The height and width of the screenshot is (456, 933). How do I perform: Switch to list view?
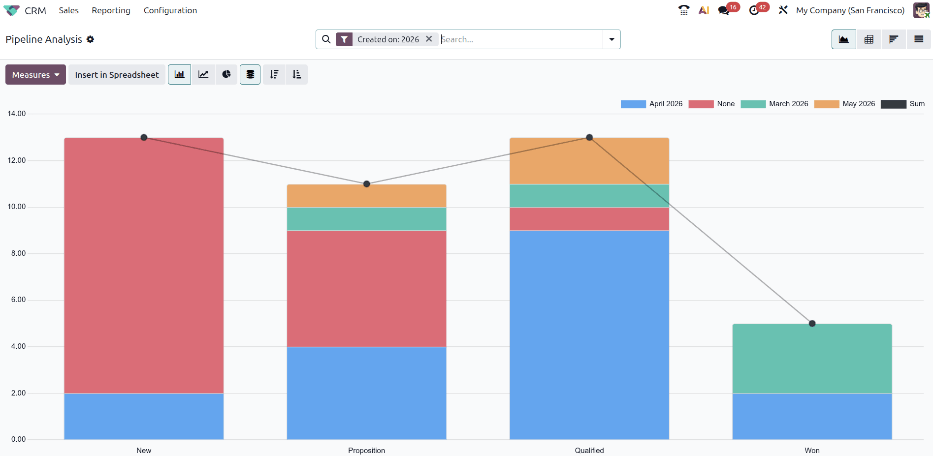(x=919, y=39)
